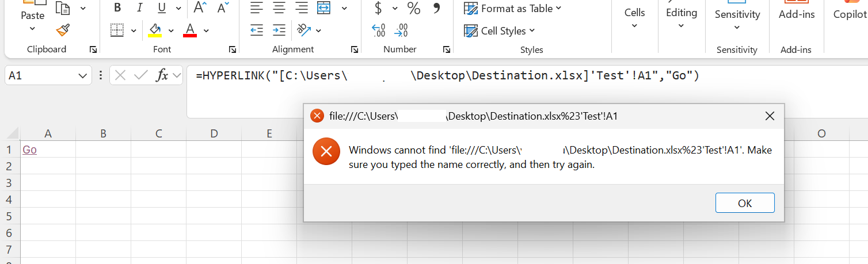
Task: Click the Name Box field
Action: 40,75
